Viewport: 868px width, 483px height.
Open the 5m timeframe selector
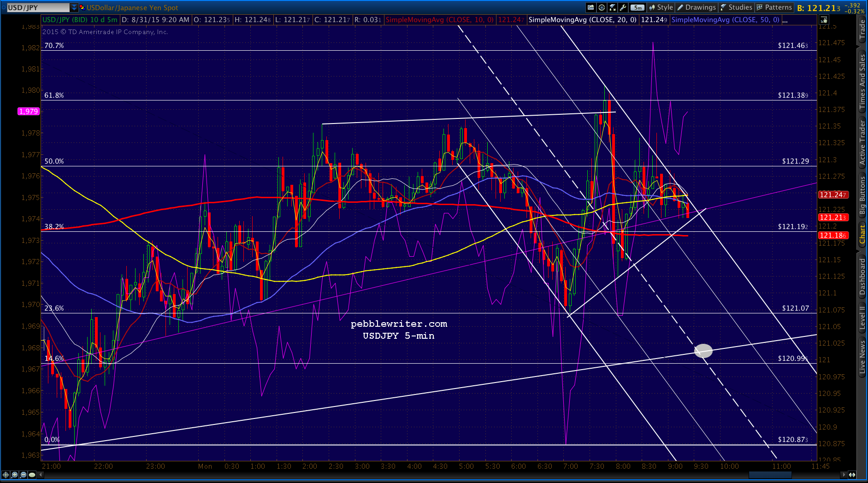[638, 7]
